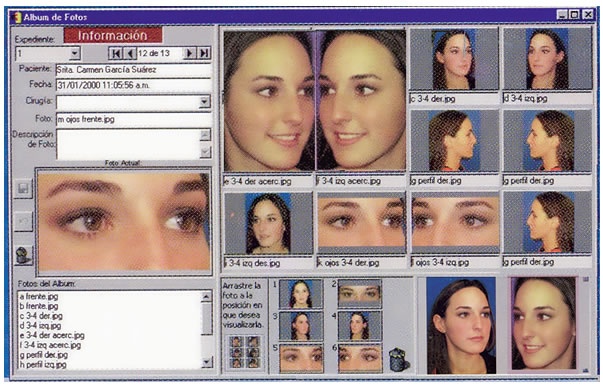Click the Fecha date field
The image size is (603, 388).
pyautogui.click(x=133, y=85)
